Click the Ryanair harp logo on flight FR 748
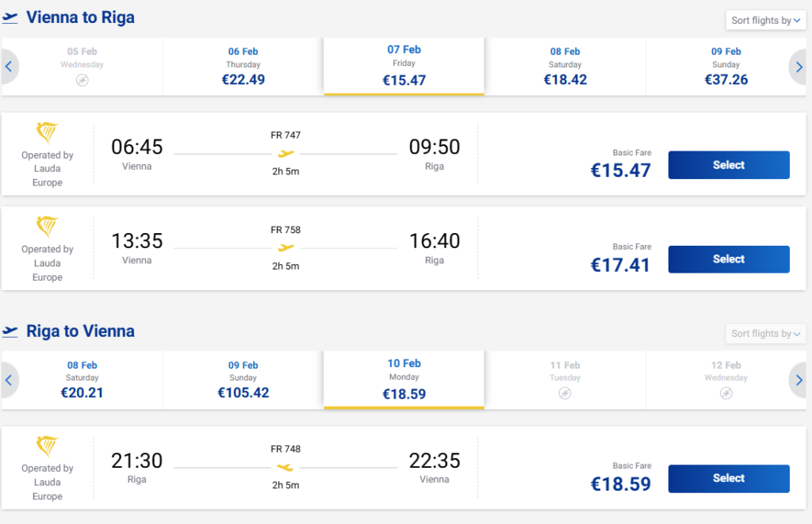This screenshot has height=524, width=812. [x=48, y=446]
